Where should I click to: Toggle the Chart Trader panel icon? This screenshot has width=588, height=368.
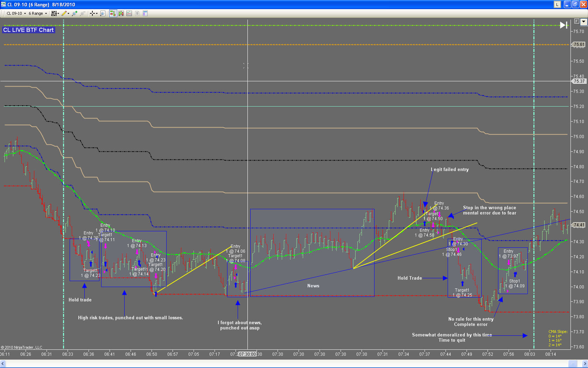[113, 13]
